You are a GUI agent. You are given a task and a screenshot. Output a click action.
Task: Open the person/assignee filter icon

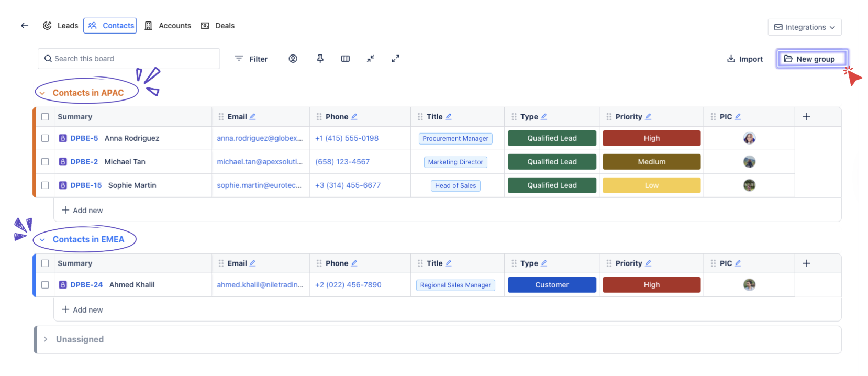(x=293, y=59)
